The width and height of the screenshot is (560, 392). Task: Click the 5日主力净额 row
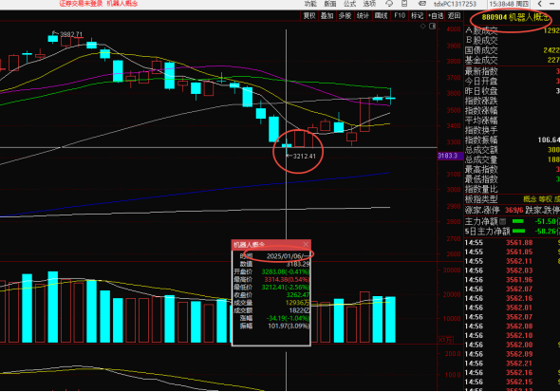pyautogui.click(x=513, y=232)
